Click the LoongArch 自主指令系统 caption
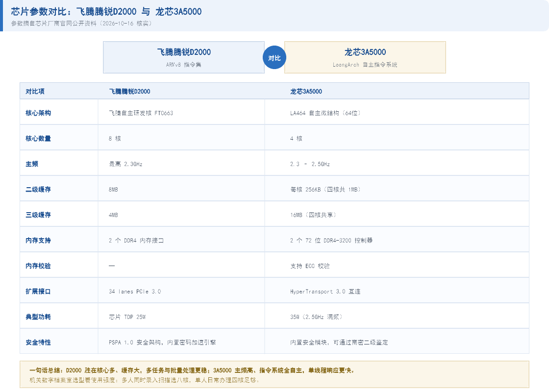 coord(365,65)
